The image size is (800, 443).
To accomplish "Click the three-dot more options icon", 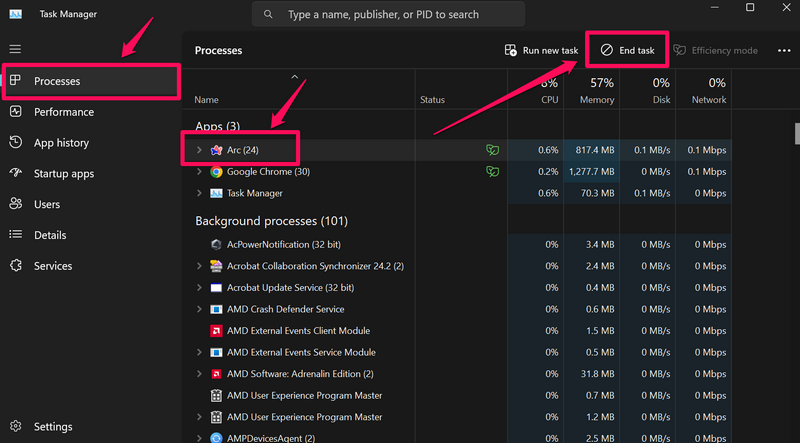I will 784,50.
